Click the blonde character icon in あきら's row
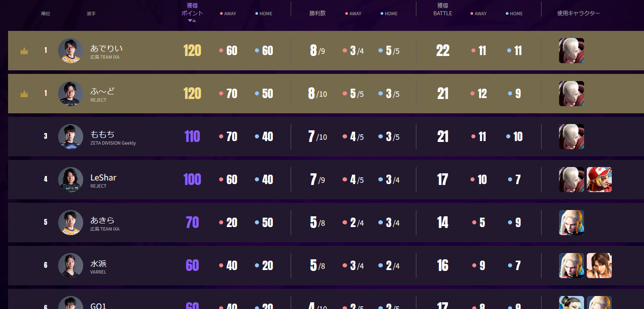This screenshot has height=309, width=644. (x=571, y=223)
